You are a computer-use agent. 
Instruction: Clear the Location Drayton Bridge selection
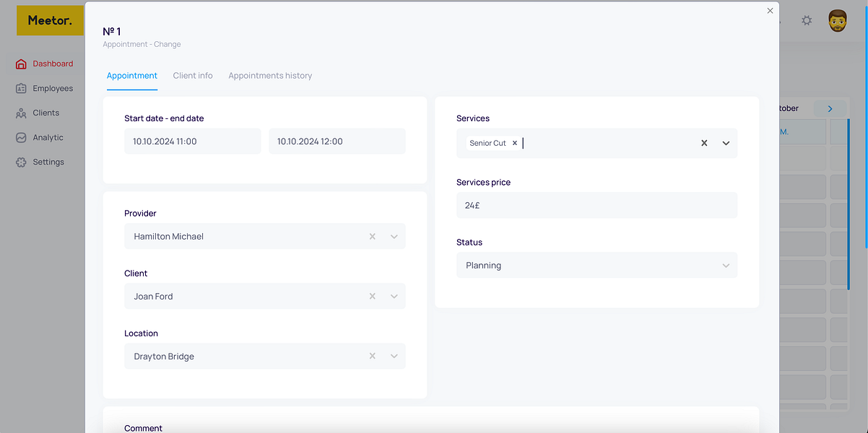[373, 356]
